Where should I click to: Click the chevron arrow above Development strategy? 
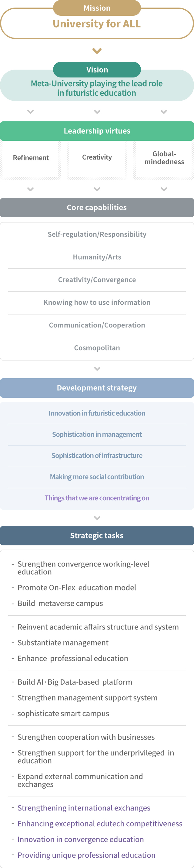click(97, 369)
